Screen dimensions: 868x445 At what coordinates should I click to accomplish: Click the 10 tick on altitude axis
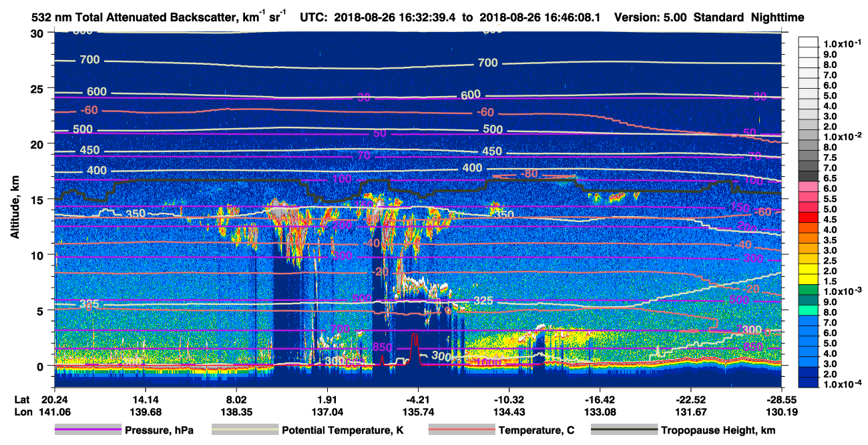[38, 255]
